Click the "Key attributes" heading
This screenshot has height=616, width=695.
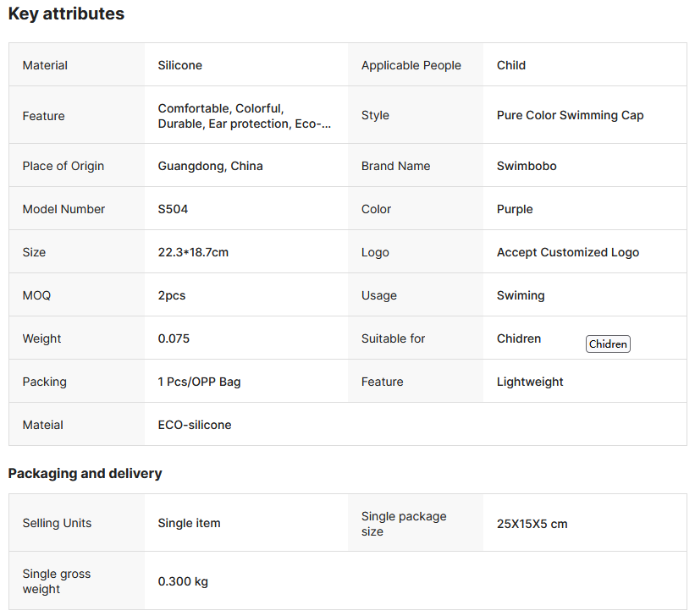pos(66,14)
